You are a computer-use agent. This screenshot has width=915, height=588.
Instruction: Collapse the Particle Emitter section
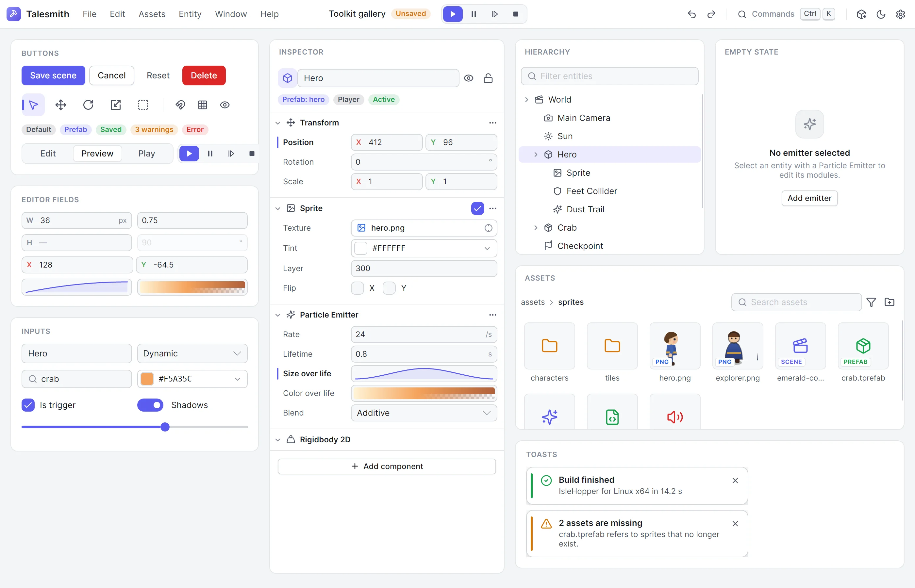pos(278,315)
